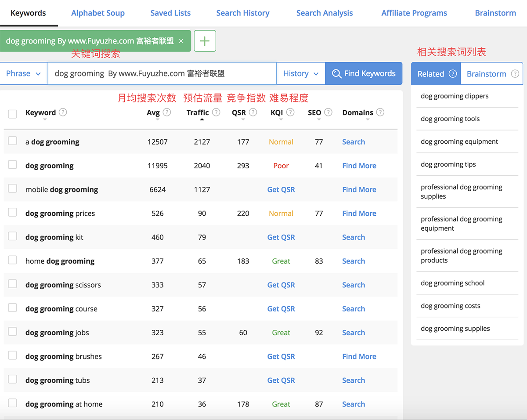Viewport: 527px width, 420px height.
Task: Get QSR for dog grooming kit
Action: tap(281, 237)
